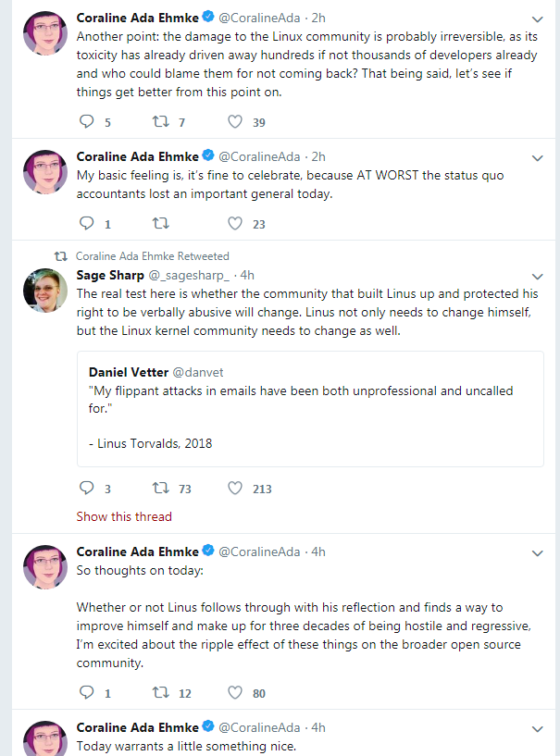Image resolution: width=560 pixels, height=756 pixels.
Task: Reply to the 'So thoughts on today' tweet
Action: pos(88,692)
